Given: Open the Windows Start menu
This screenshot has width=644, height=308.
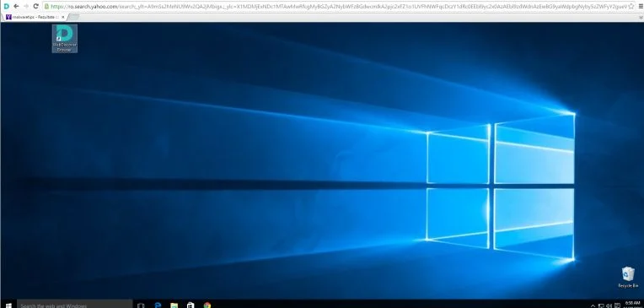Looking at the screenshot, I should (8, 305).
